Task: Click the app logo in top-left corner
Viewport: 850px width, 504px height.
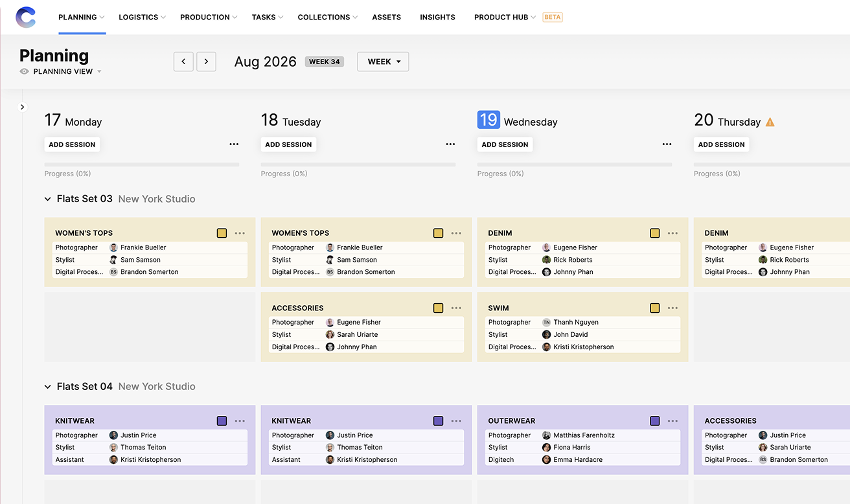Action: pyautogui.click(x=26, y=17)
